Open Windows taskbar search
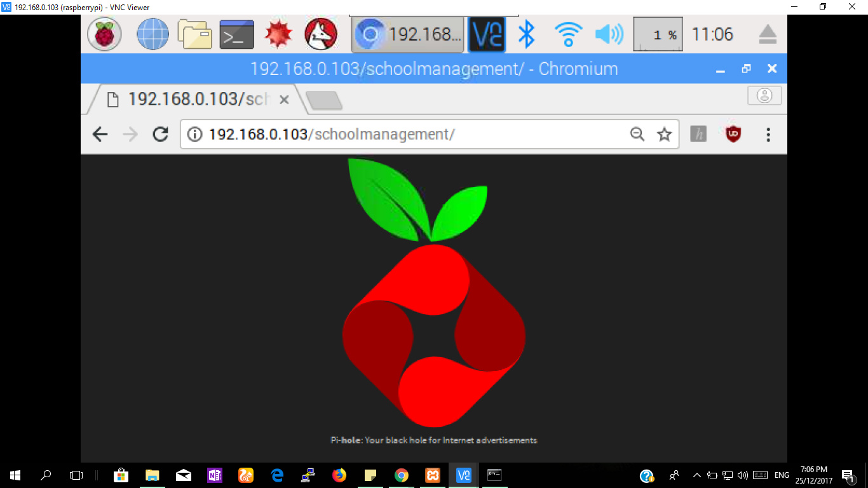Screen dimensions: 868x488 point(46,475)
